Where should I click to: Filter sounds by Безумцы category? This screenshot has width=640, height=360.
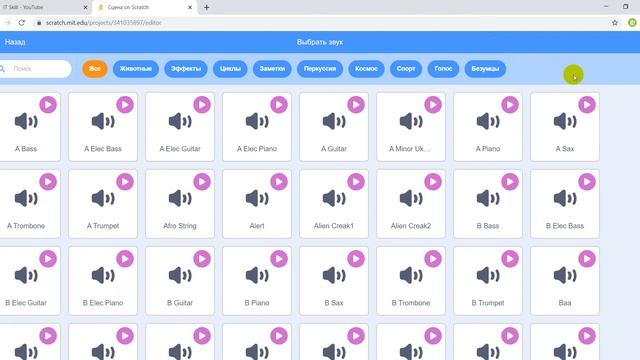(x=485, y=69)
